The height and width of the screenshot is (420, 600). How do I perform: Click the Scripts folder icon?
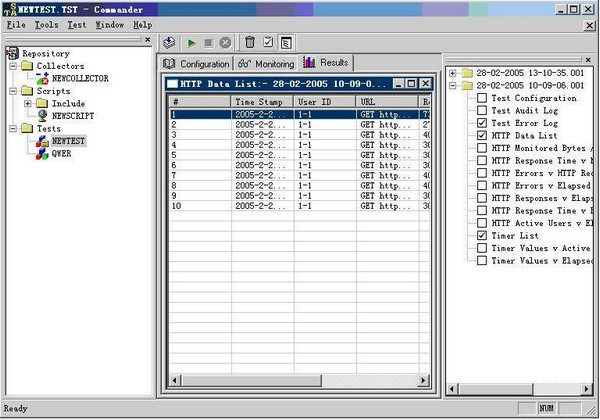27,91
